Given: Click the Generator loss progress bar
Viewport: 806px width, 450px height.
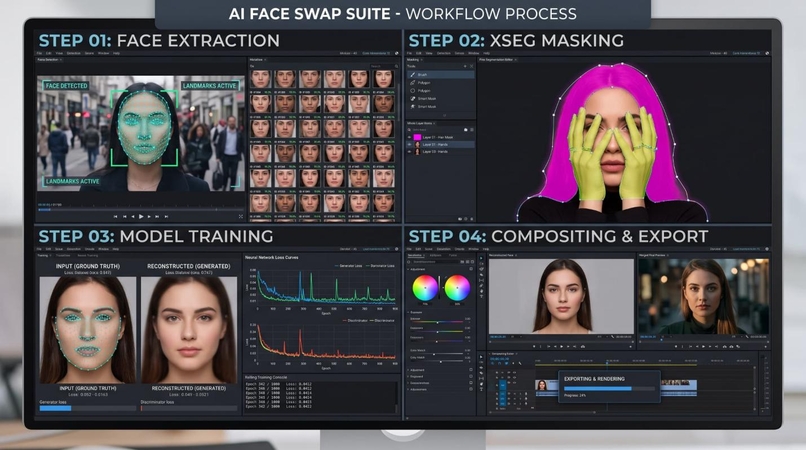Looking at the screenshot, I should click(x=87, y=408).
